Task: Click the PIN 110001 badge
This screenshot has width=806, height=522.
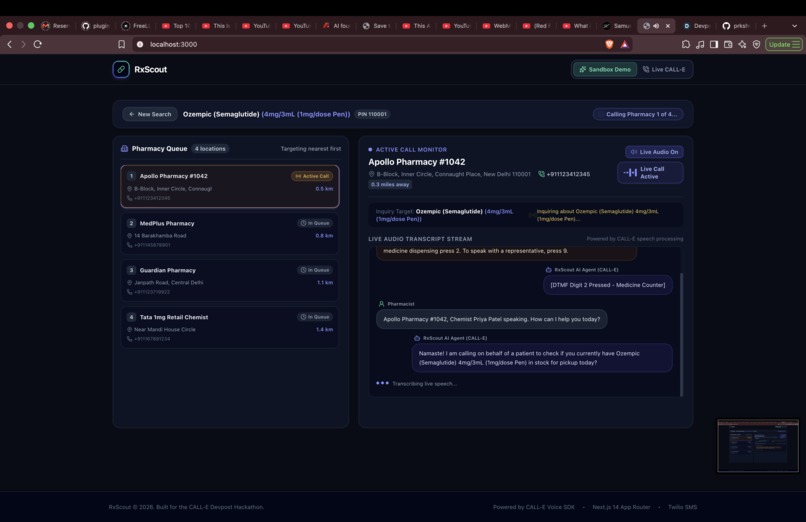Action: (372, 114)
